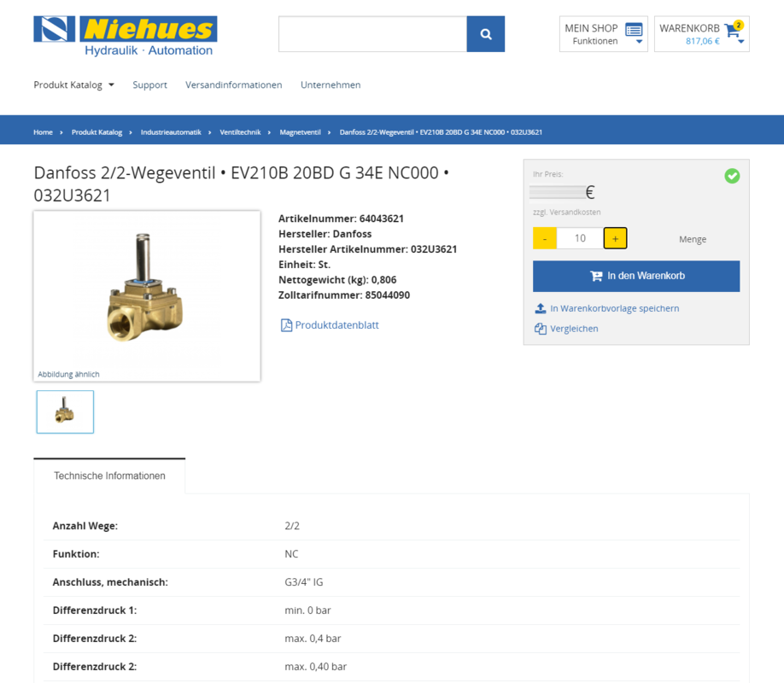
Task: Click the Danfoss product breadcrumb entry
Action: tap(441, 132)
